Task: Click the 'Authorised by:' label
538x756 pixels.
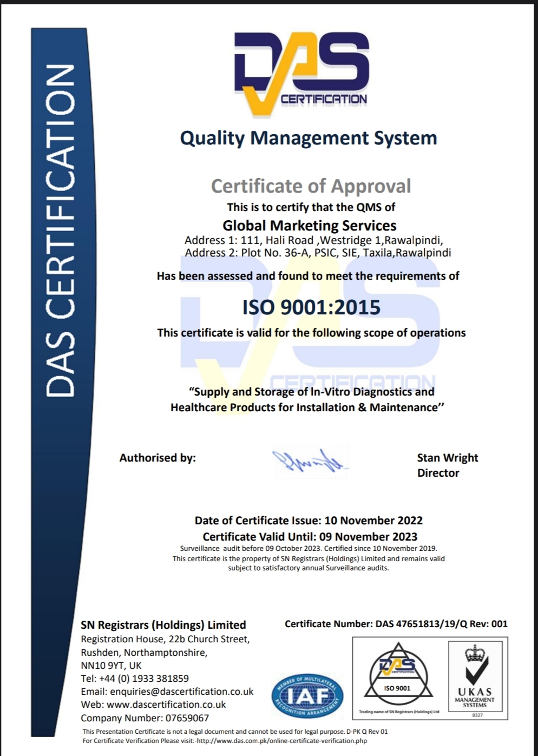Action: point(158,458)
